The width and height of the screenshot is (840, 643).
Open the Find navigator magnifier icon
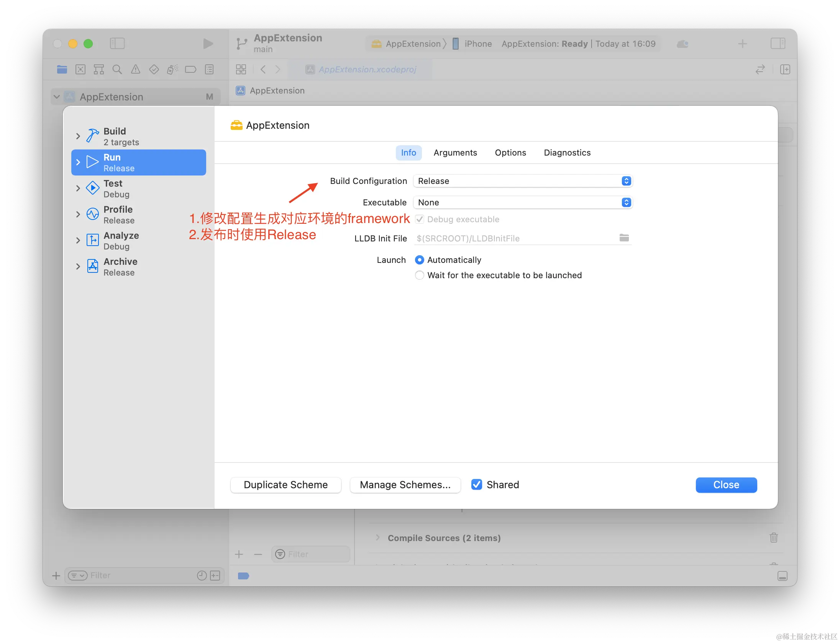[x=117, y=69]
